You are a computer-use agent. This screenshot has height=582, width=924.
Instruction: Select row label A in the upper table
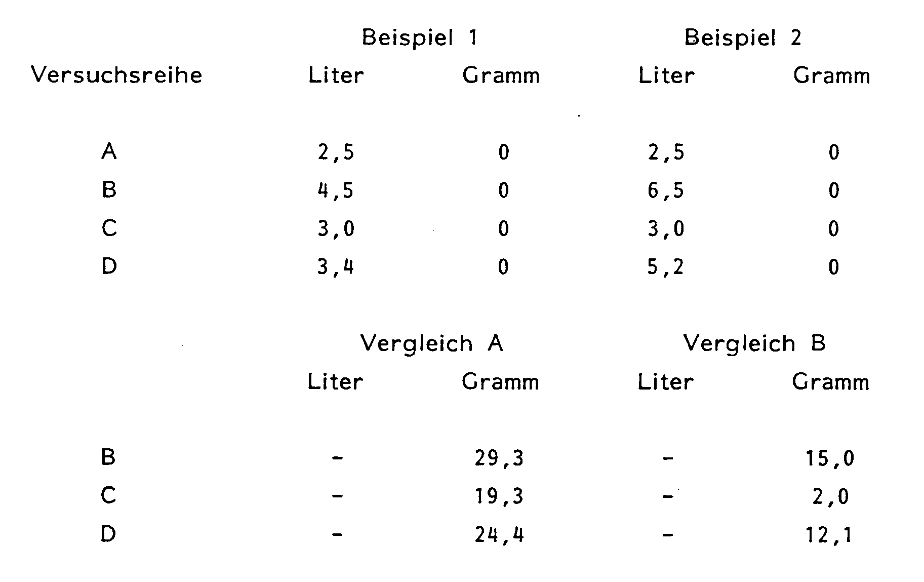point(109,151)
